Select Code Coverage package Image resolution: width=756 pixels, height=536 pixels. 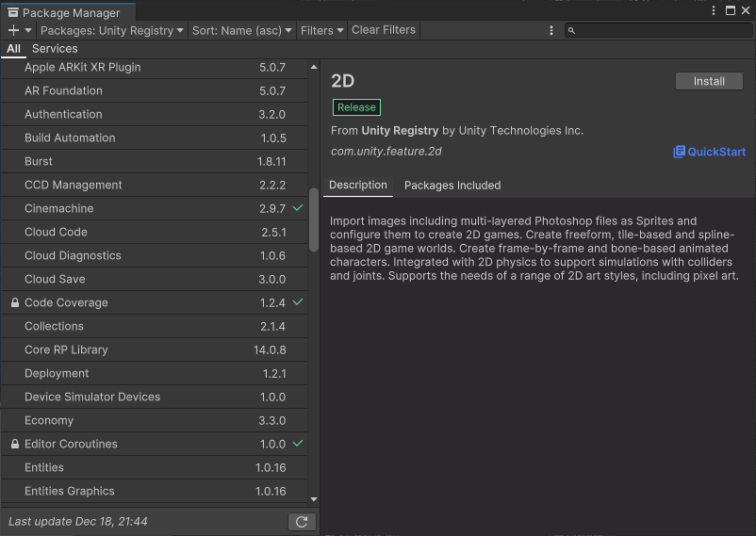(x=155, y=302)
